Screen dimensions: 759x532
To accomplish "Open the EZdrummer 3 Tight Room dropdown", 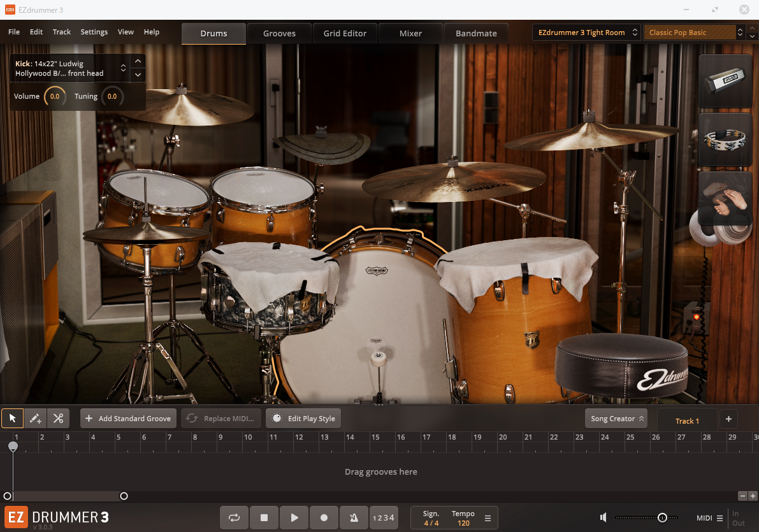I will [586, 32].
